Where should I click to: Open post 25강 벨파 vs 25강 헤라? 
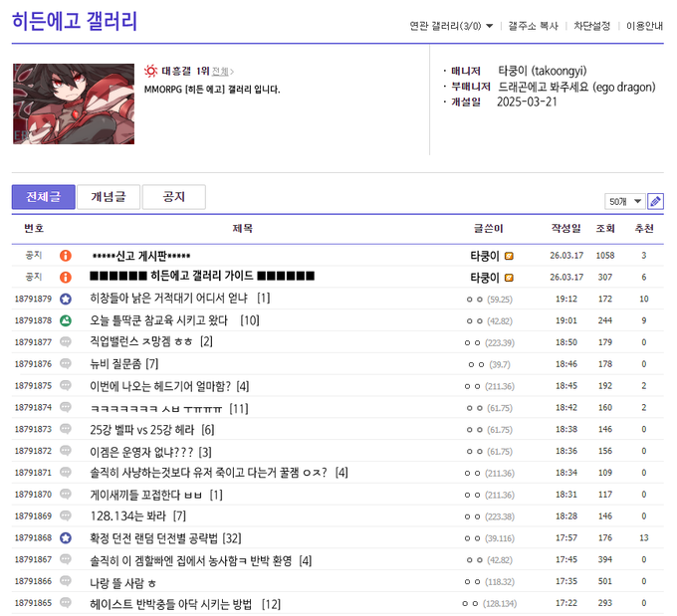pos(142,430)
